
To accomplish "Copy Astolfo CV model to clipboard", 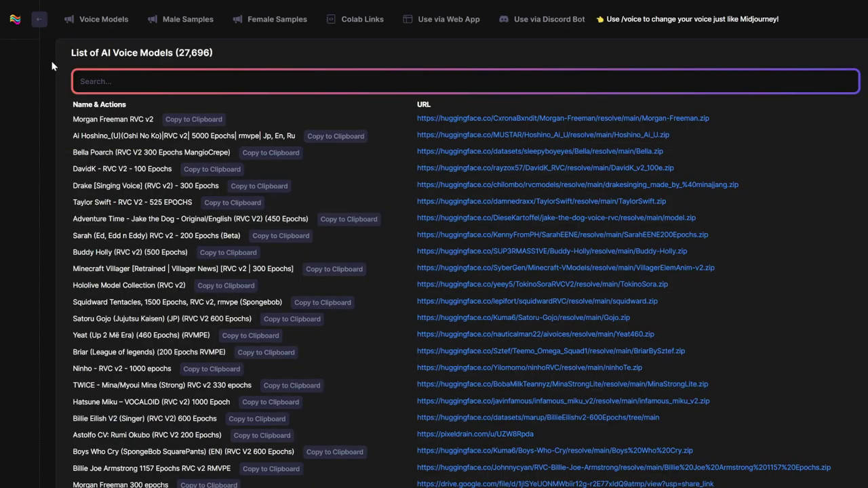I will [262, 435].
